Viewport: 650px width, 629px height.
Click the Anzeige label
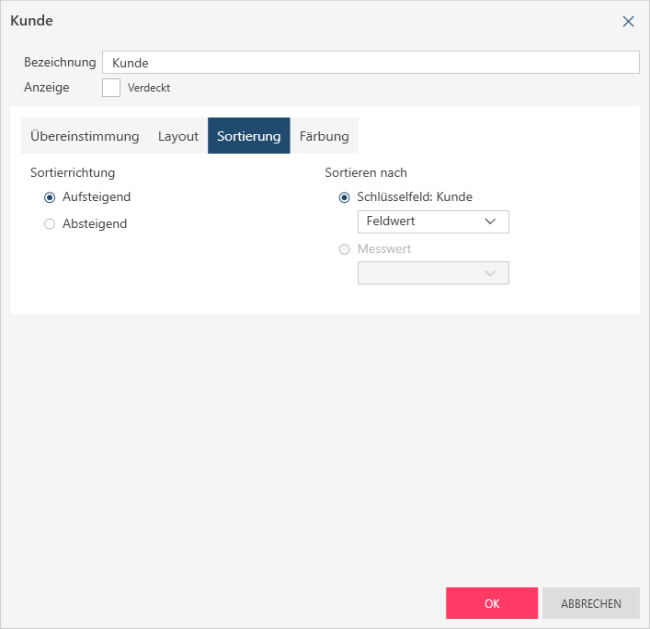(x=47, y=87)
